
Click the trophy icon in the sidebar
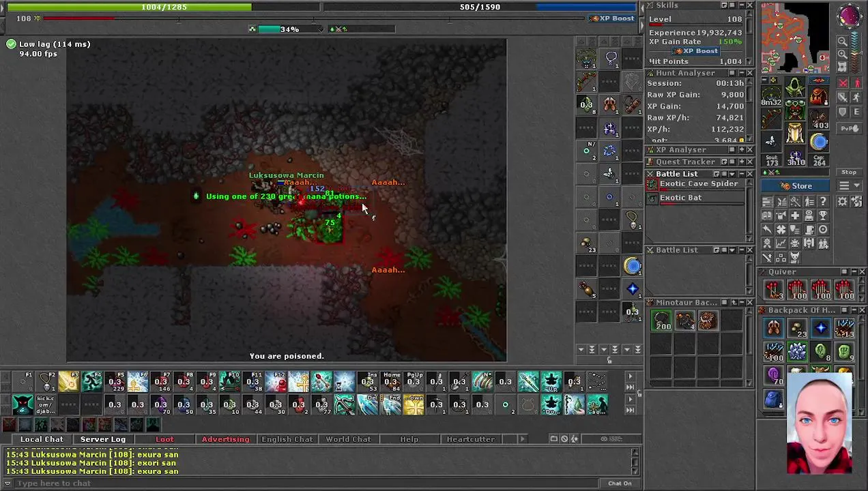[823, 215]
